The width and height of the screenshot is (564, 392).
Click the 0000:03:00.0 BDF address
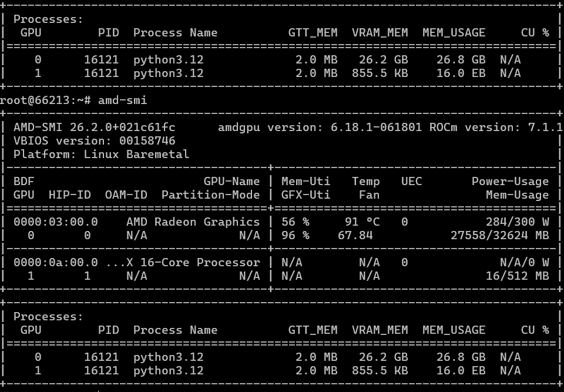[55, 222]
